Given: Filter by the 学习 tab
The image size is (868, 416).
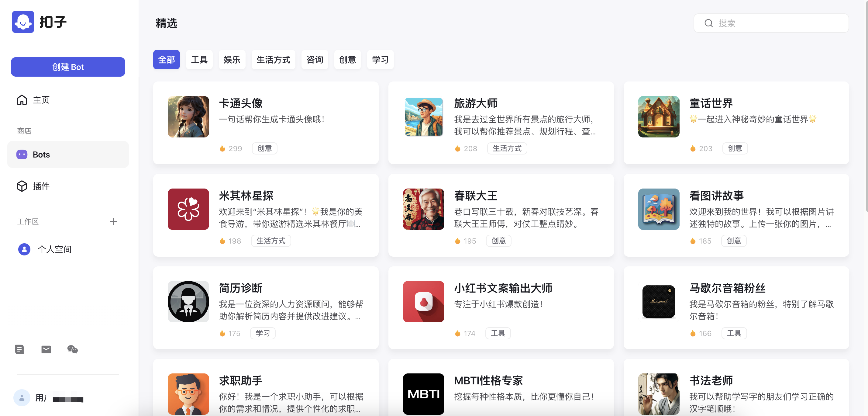Looking at the screenshot, I should 380,60.
